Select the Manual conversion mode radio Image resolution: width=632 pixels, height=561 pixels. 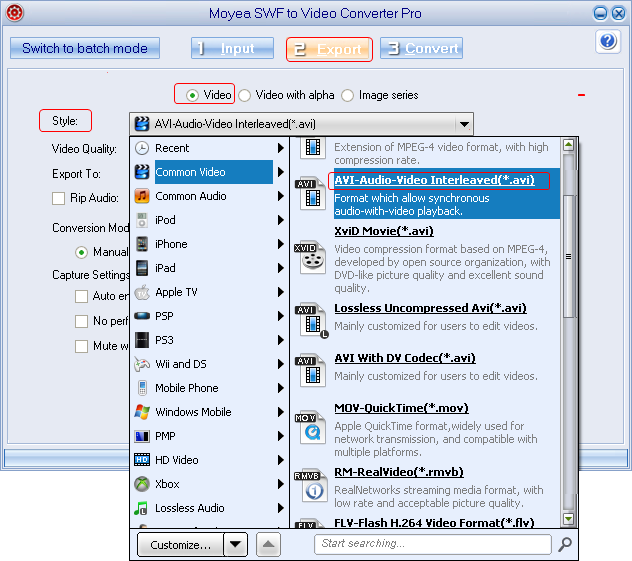click(x=81, y=253)
